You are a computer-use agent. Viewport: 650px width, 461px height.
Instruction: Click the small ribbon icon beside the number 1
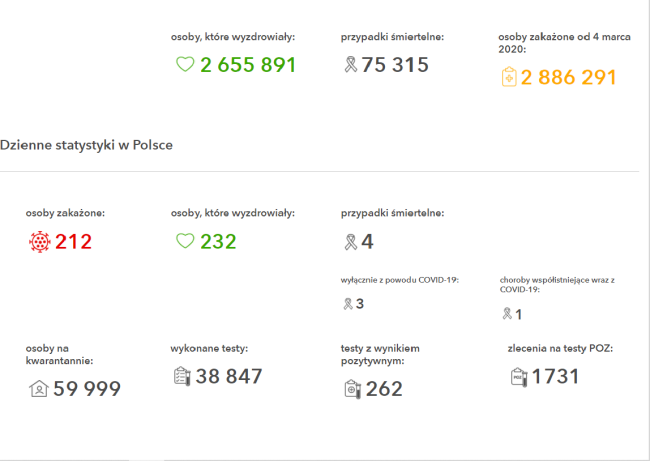tap(506, 314)
